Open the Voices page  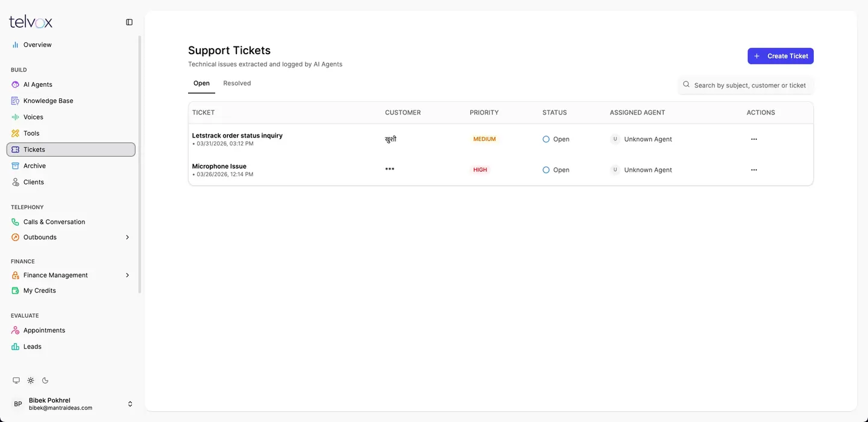(x=71, y=117)
